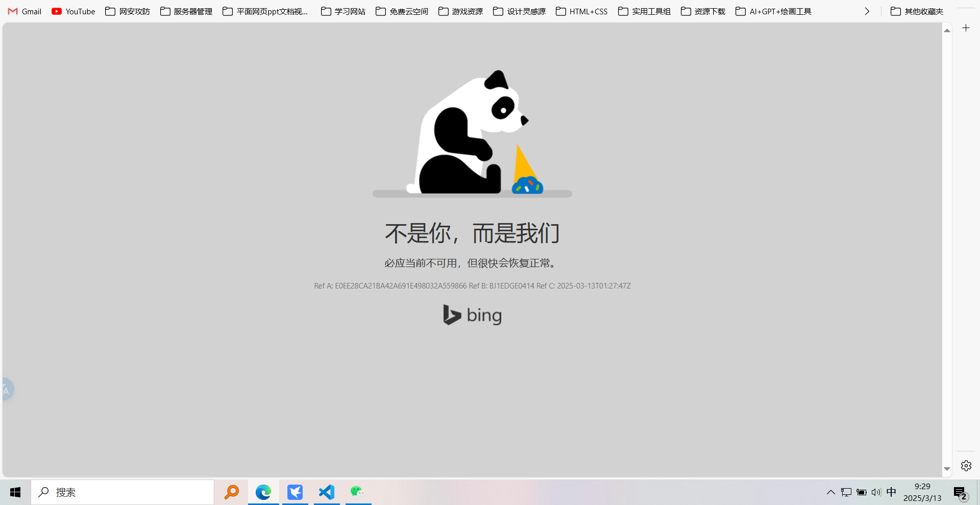Open sidebar settings gear icon

[x=966, y=466]
